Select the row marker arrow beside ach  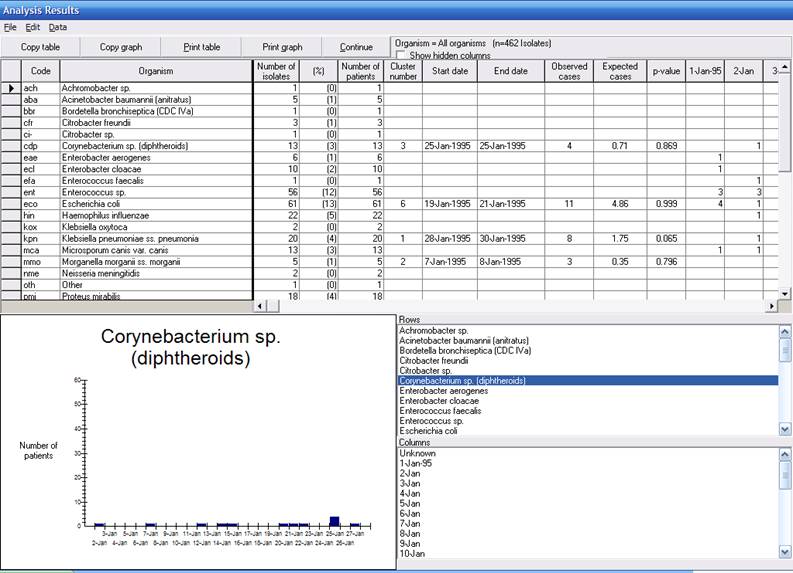tap(11, 89)
